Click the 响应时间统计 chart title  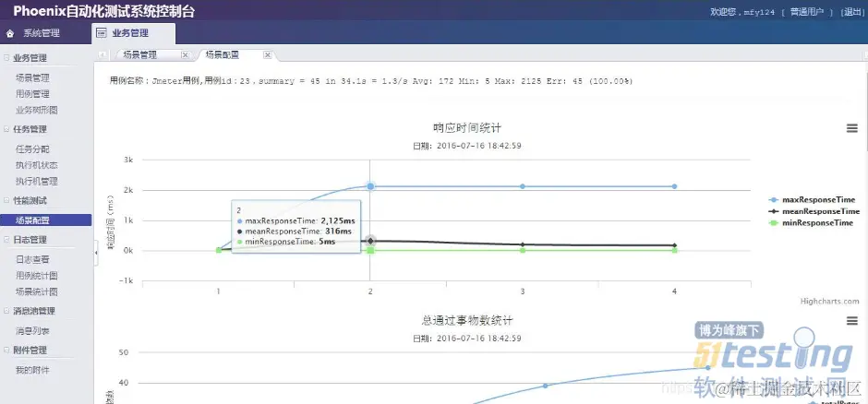[x=467, y=127]
